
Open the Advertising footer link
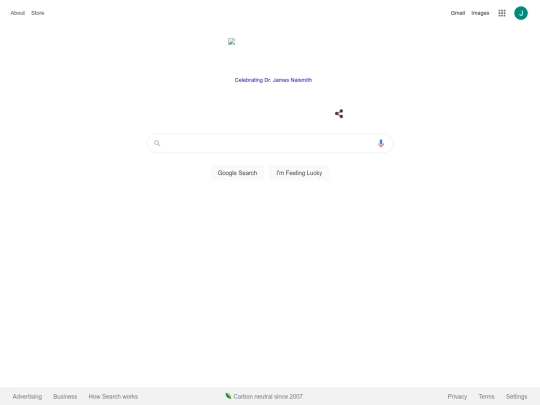[27, 396]
